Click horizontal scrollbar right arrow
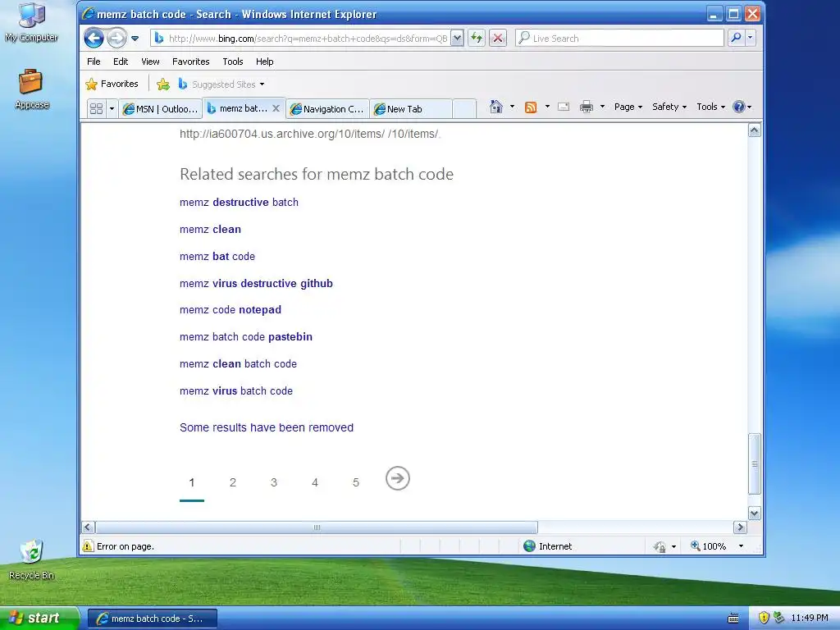Image resolution: width=840 pixels, height=630 pixels. click(x=741, y=527)
